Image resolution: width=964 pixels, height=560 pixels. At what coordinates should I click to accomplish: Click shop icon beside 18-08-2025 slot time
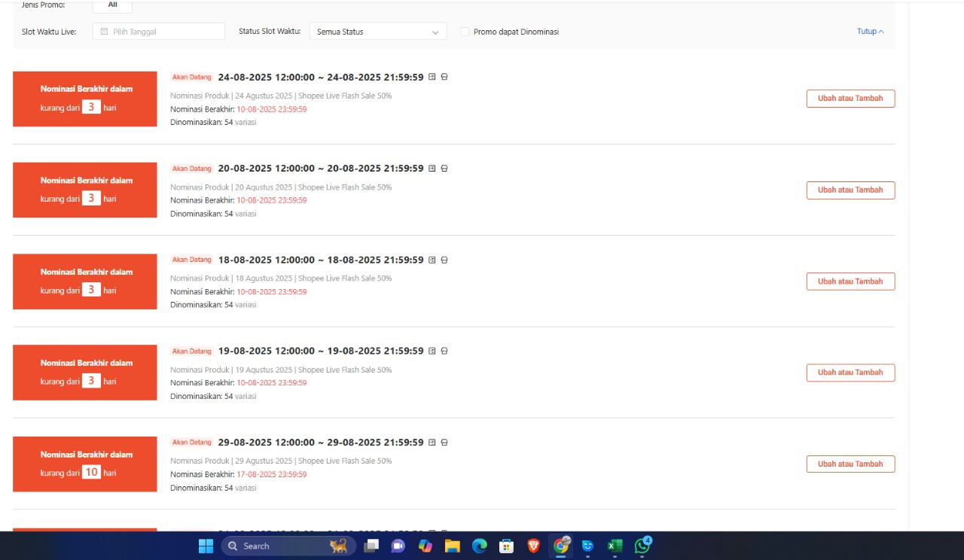tap(444, 260)
